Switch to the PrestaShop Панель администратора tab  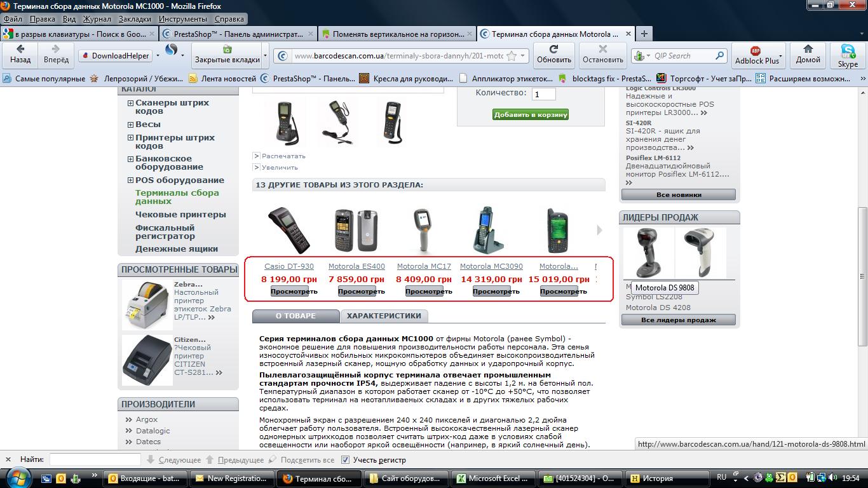coord(238,34)
